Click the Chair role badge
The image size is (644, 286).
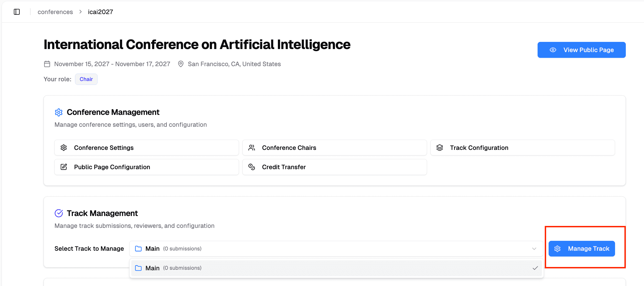tap(86, 79)
